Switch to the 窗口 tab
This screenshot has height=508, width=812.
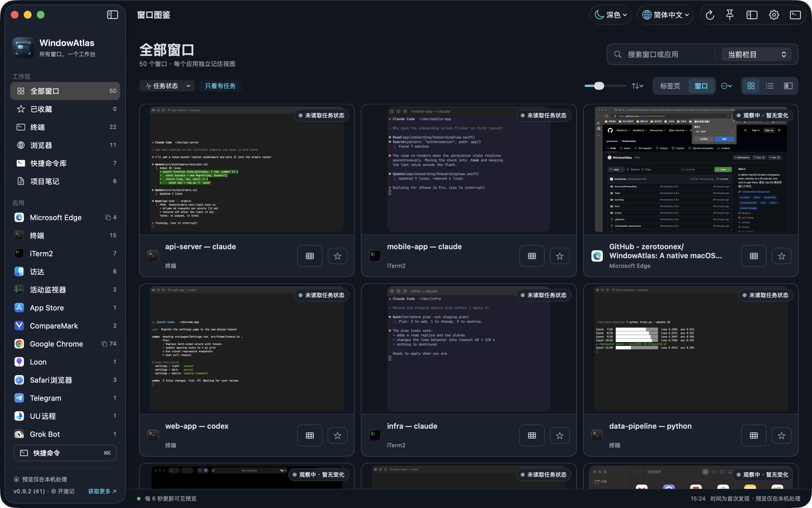pyautogui.click(x=701, y=86)
